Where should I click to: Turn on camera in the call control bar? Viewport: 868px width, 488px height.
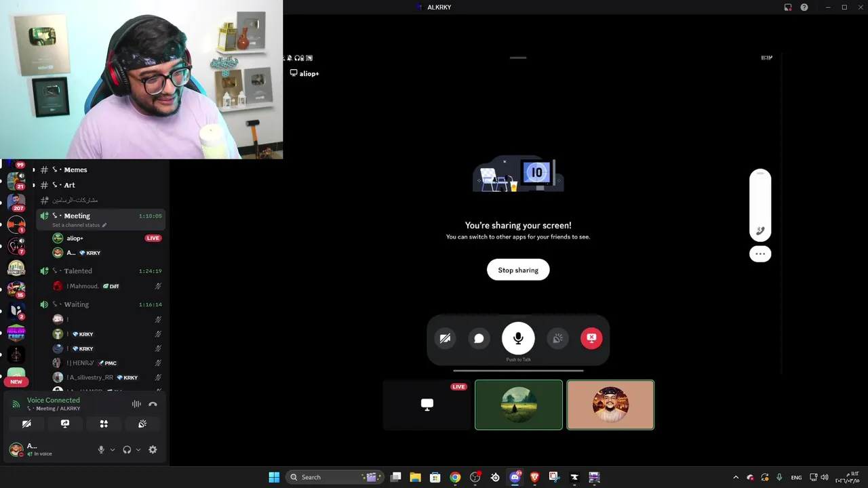[x=445, y=338]
